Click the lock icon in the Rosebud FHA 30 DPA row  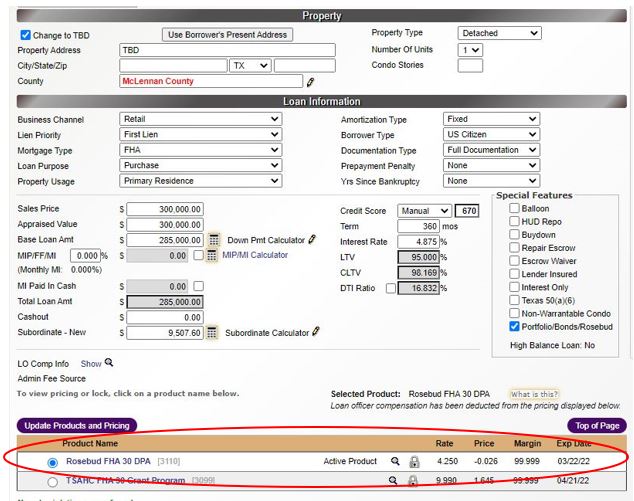(414, 462)
